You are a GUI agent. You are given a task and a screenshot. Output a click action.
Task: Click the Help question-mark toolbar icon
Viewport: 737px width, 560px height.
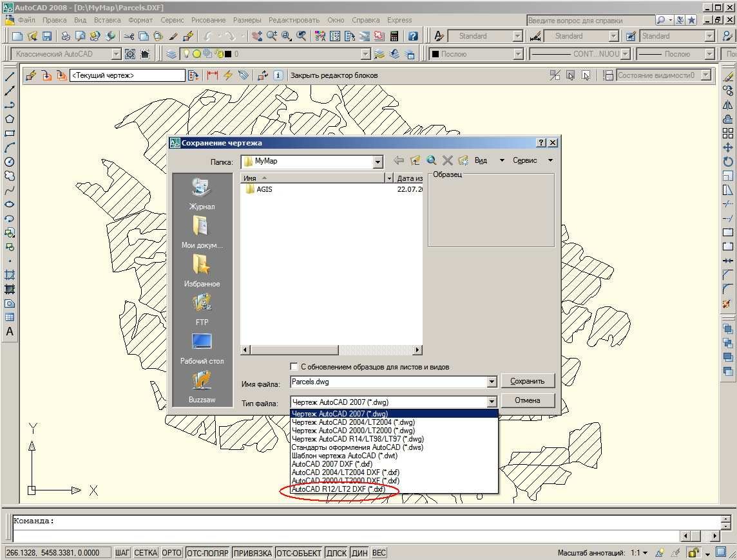(x=413, y=36)
